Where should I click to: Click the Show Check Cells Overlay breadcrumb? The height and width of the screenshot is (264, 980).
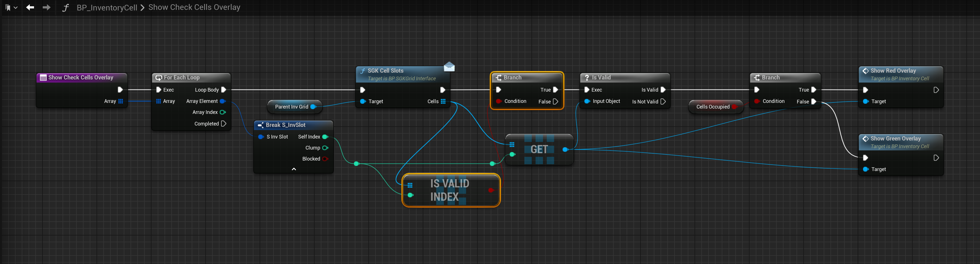click(194, 7)
